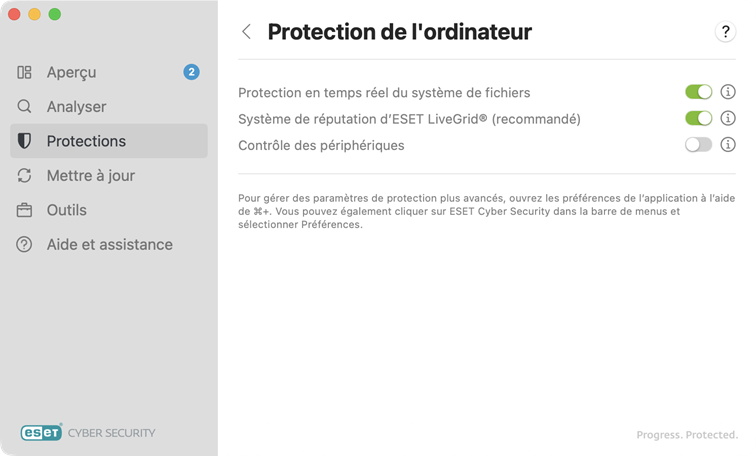Select Aperçu in the sidebar

point(71,73)
